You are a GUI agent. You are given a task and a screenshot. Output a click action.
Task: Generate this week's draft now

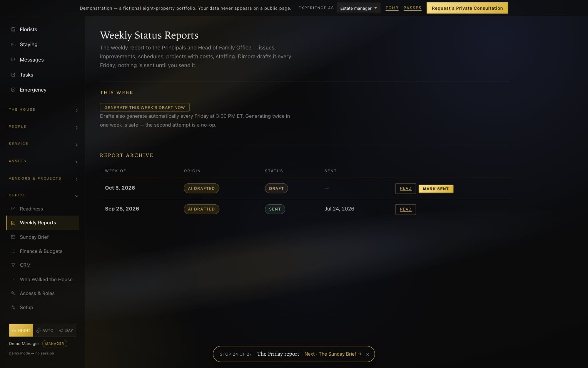coord(145,107)
